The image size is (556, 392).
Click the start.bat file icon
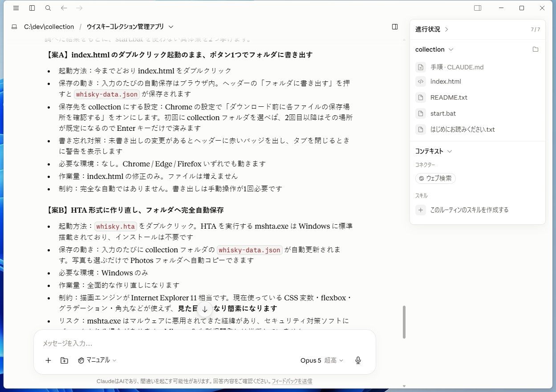click(421, 113)
